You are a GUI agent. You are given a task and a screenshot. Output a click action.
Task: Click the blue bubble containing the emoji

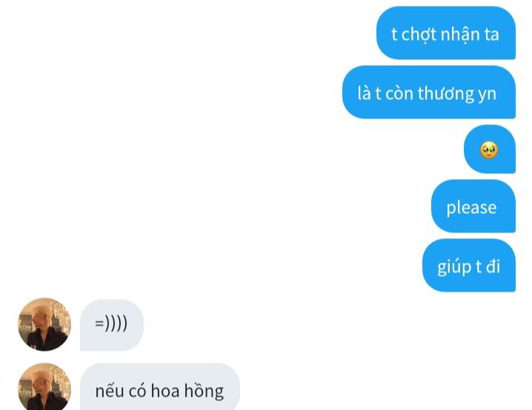click(490, 149)
